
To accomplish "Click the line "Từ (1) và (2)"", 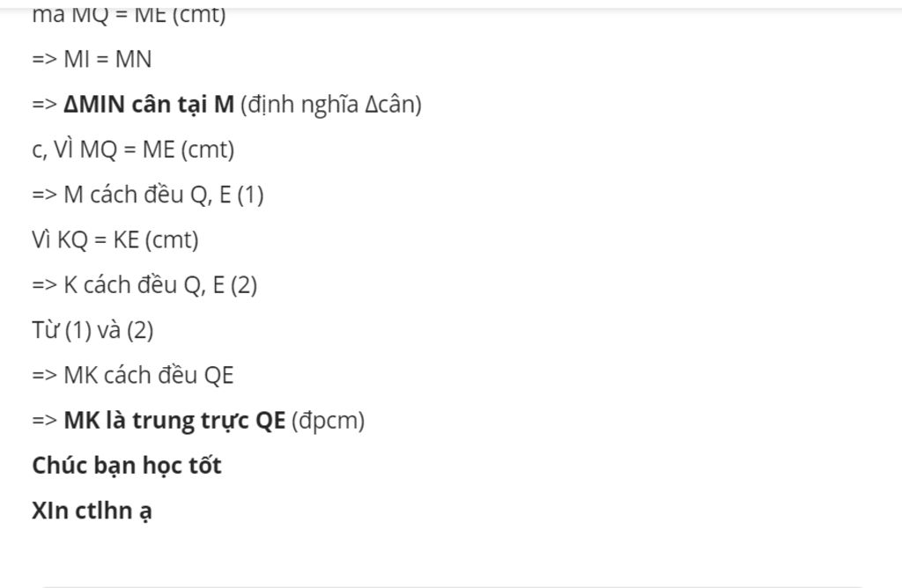I will tap(92, 330).
